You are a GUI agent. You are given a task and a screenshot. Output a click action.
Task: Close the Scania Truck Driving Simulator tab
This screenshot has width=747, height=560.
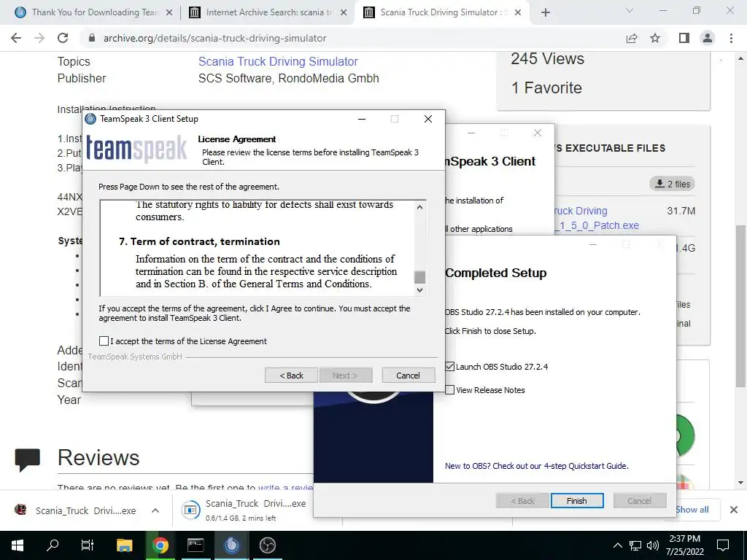click(519, 12)
